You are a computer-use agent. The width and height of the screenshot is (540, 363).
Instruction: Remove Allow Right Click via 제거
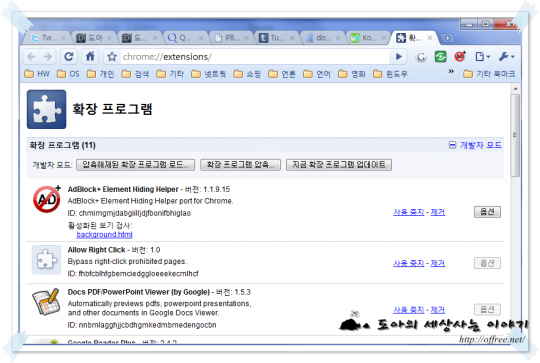pyautogui.click(x=437, y=263)
